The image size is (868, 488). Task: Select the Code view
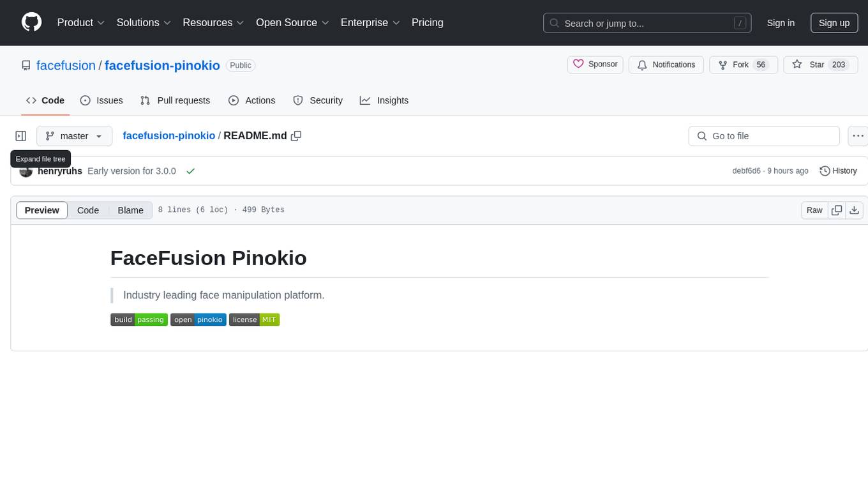pyautogui.click(x=88, y=210)
